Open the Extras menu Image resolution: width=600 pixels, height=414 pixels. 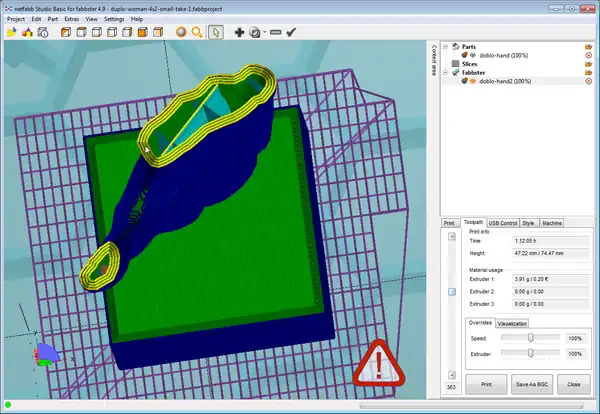[70, 19]
